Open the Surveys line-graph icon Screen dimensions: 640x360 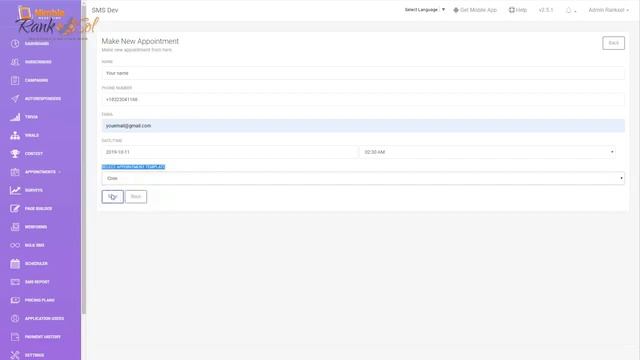coord(15,190)
